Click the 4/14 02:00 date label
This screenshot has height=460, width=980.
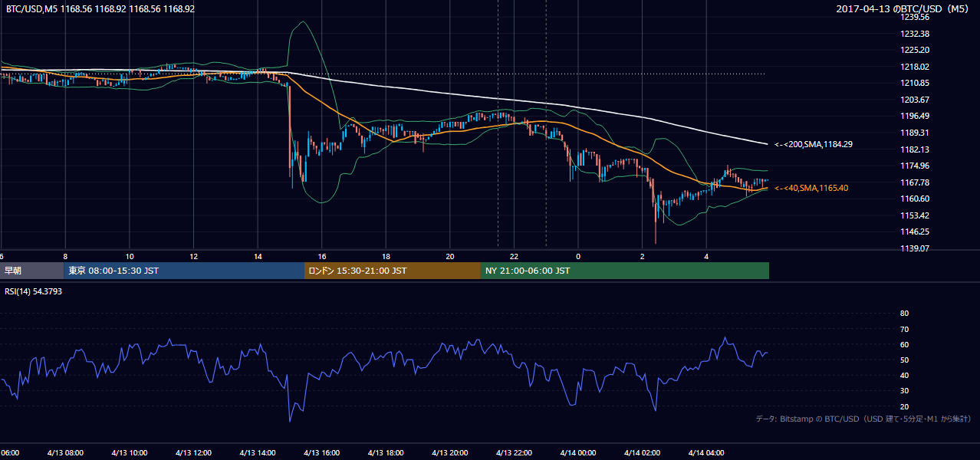(643, 452)
